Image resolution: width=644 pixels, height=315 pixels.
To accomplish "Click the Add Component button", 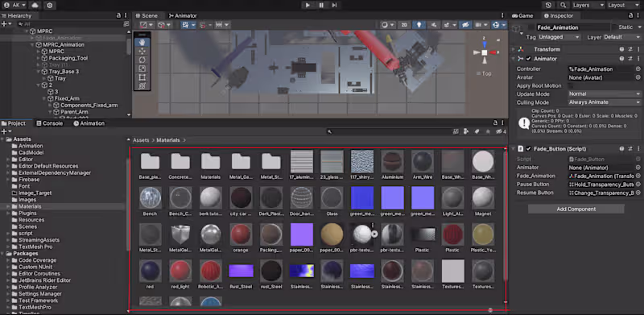I will tap(576, 209).
